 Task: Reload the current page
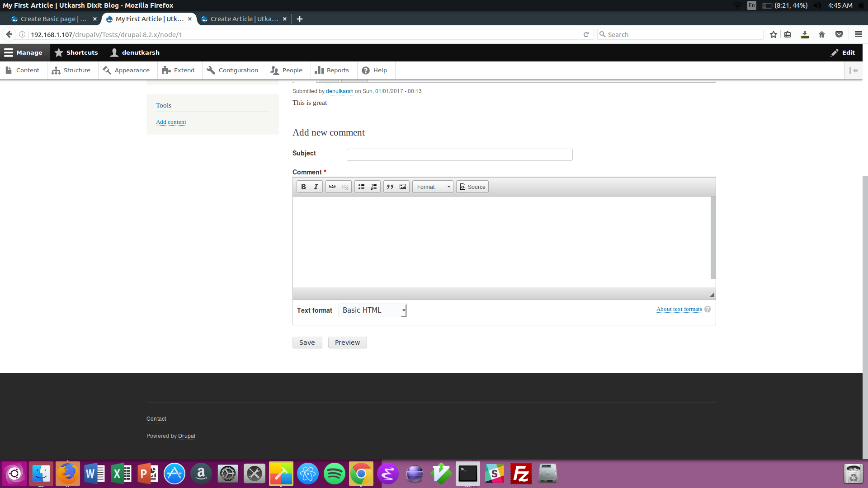[x=586, y=34]
